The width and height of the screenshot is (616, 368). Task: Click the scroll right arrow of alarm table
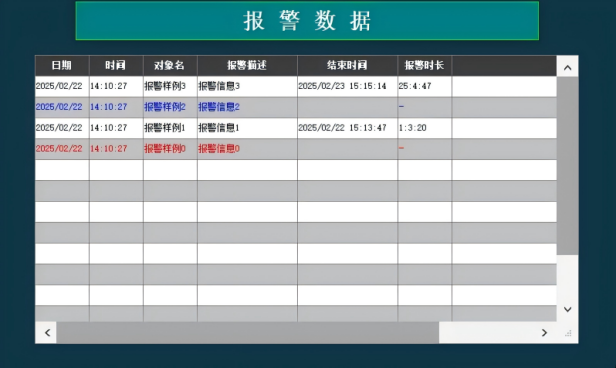pos(544,333)
